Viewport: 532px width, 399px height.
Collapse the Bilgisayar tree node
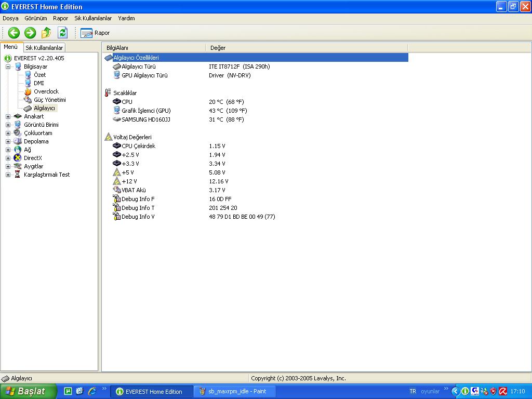tap(8, 66)
